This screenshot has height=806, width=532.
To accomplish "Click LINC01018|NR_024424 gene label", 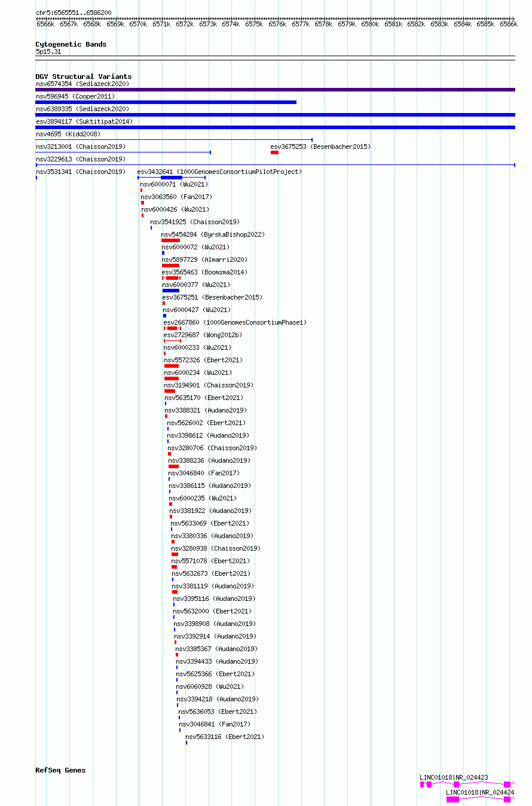I will coord(481,792).
